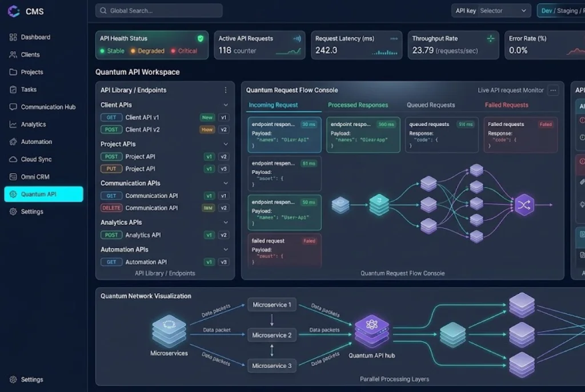
Task: Open the failed request payload card
Action: [x=285, y=250]
